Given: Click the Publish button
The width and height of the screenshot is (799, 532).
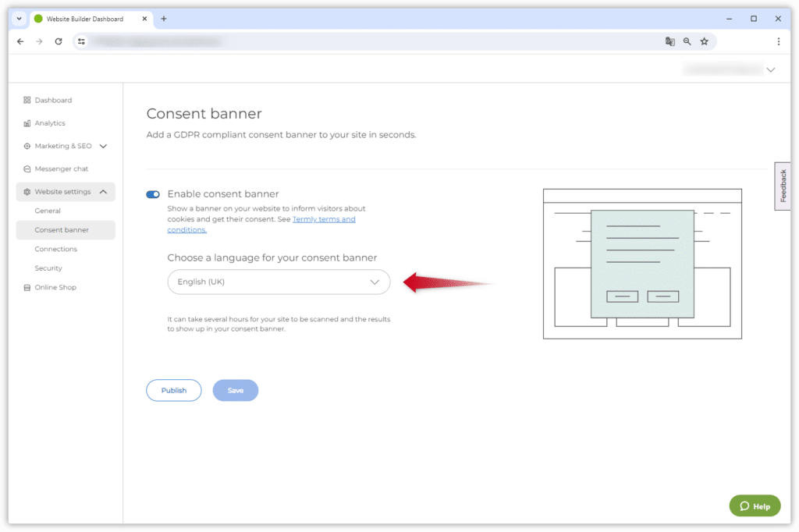Looking at the screenshot, I should click(x=173, y=390).
